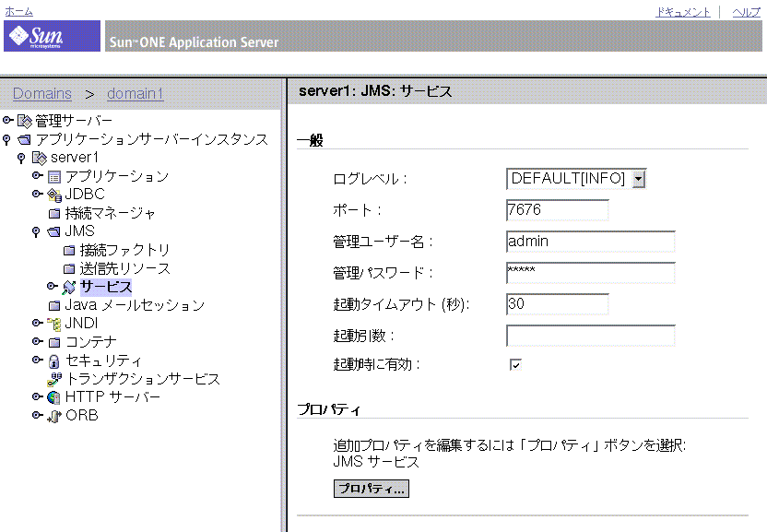Click the セキュリティ padlock icon

point(54,361)
